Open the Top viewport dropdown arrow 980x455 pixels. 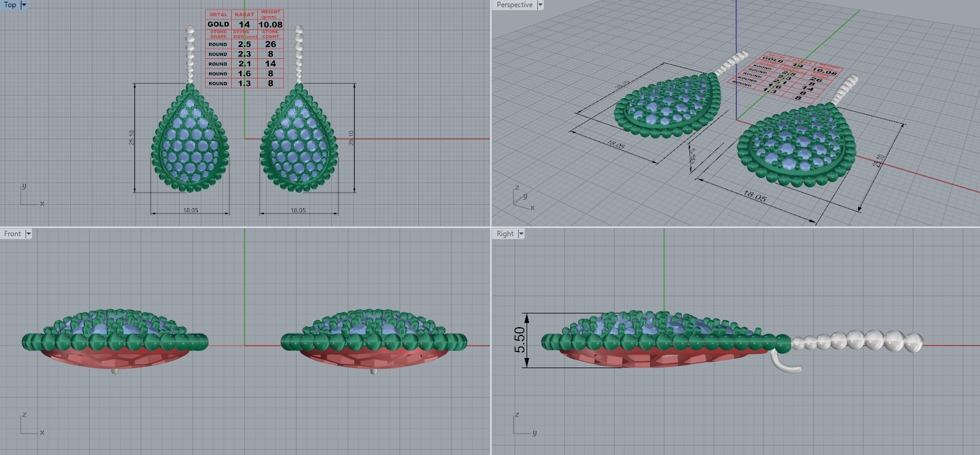click(x=24, y=5)
